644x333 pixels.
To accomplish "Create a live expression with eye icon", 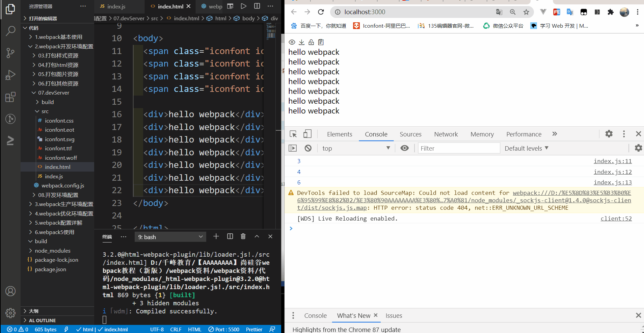I will pyautogui.click(x=405, y=148).
